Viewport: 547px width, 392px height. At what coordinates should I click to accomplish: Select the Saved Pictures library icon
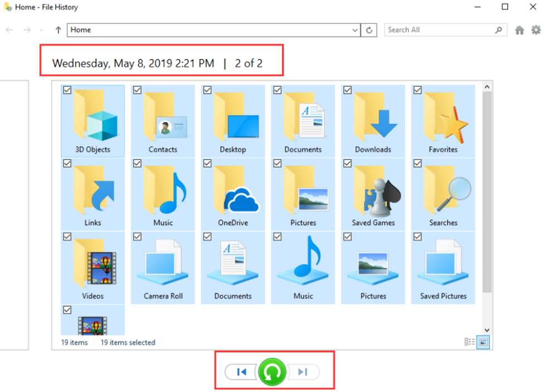pos(443,262)
